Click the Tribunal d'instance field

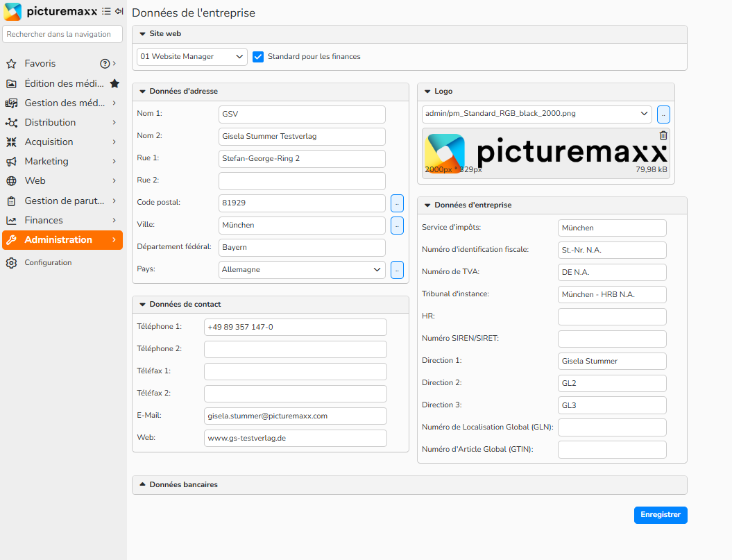[x=612, y=295]
